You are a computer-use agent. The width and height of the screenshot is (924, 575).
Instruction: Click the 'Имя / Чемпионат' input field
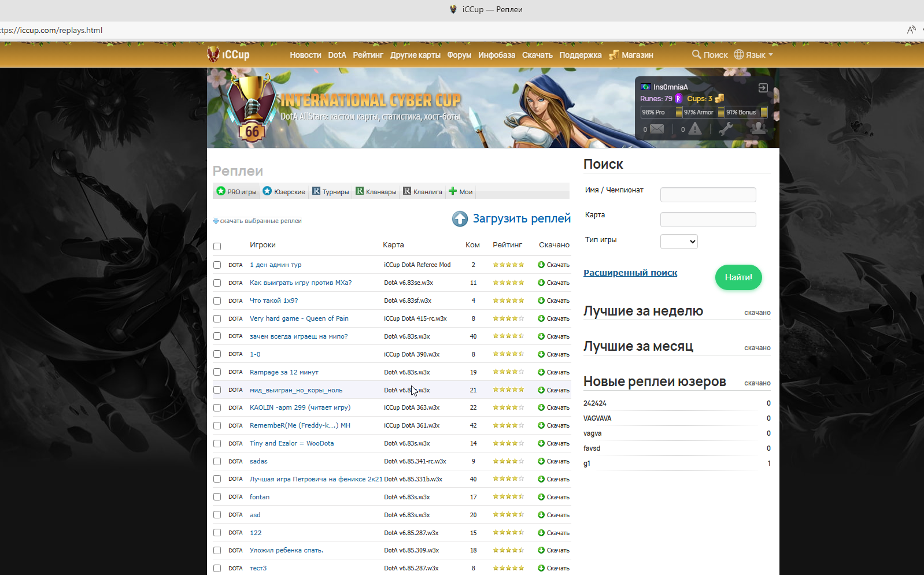point(708,195)
